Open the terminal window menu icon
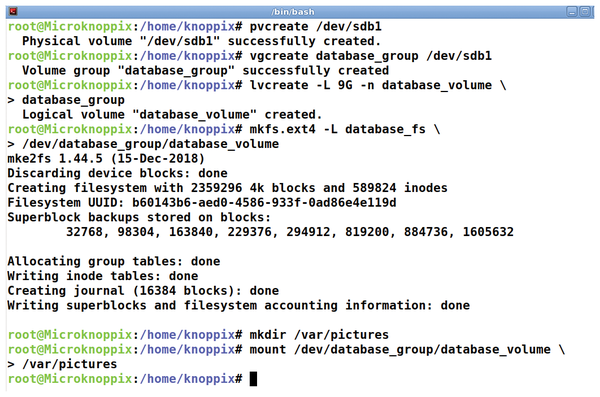Image resolution: width=600 pixels, height=397 pixels. click(13, 11)
